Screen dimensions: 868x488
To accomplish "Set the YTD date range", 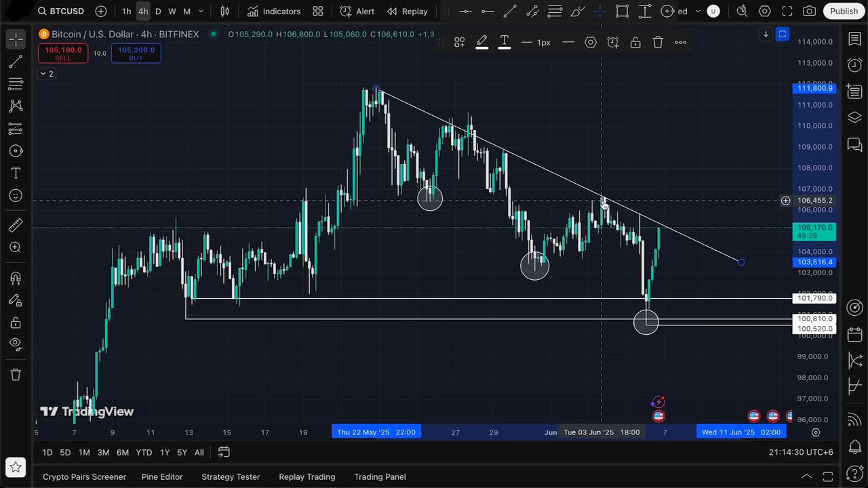I will pyautogui.click(x=144, y=452).
